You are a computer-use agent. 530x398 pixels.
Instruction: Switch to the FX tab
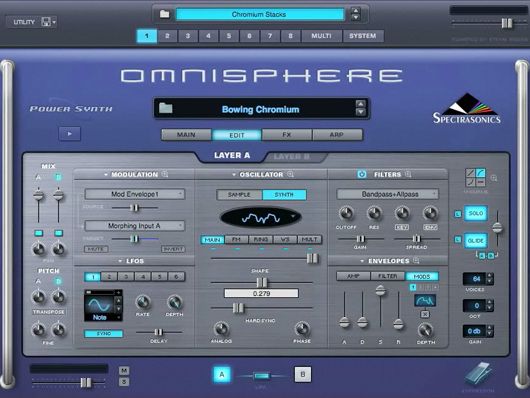point(287,135)
